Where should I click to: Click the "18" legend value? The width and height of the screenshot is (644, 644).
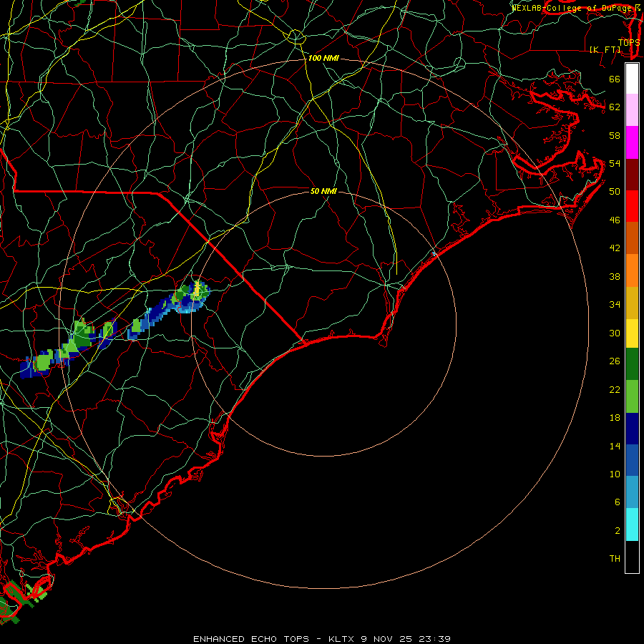click(x=615, y=418)
